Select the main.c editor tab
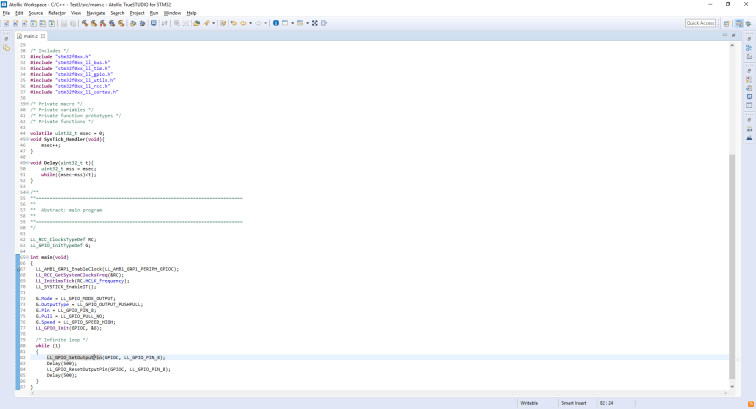Screen dimensions: 756x409 coord(30,36)
